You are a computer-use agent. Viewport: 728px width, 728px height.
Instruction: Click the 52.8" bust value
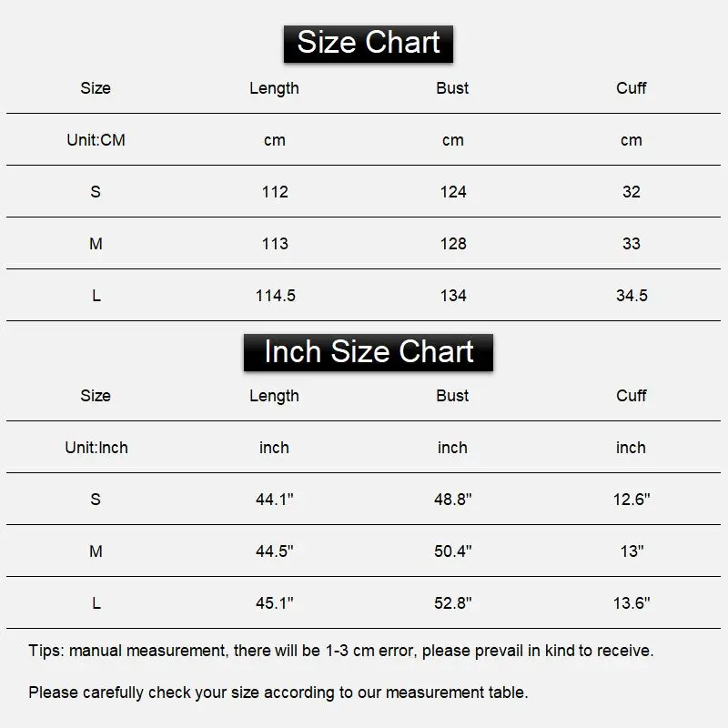click(x=452, y=603)
